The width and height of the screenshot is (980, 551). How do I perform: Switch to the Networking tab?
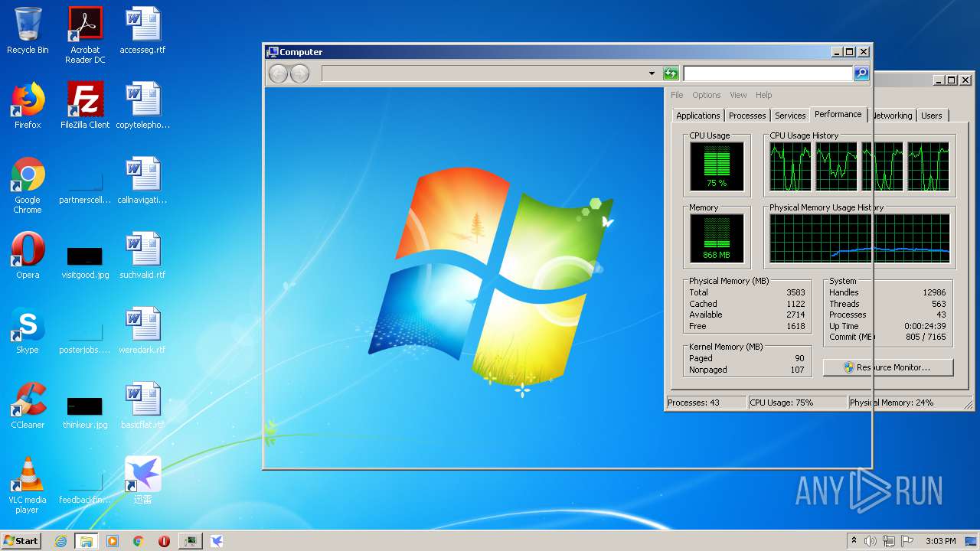click(893, 116)
